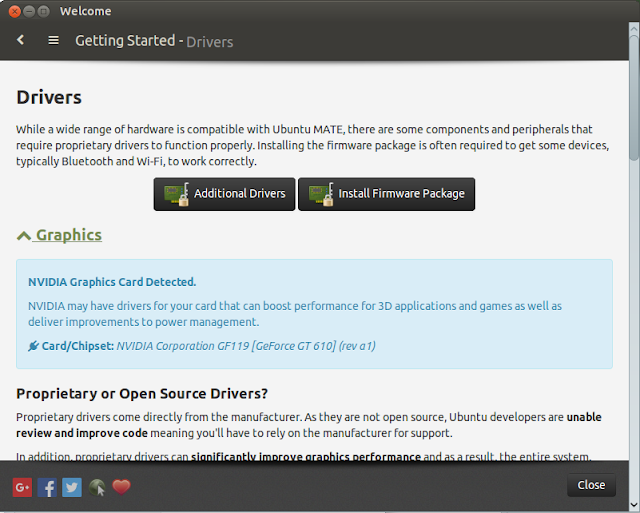This screenshot has width=640, height=513.
Task: Collapse the Graphics section
Action: point(59,235)
